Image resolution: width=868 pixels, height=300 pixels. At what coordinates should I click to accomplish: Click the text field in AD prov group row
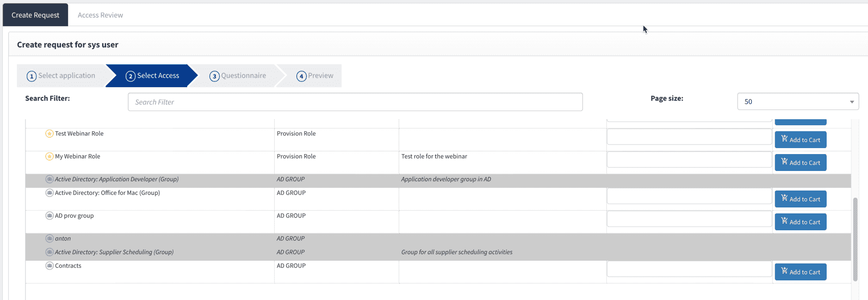point(689,219)
